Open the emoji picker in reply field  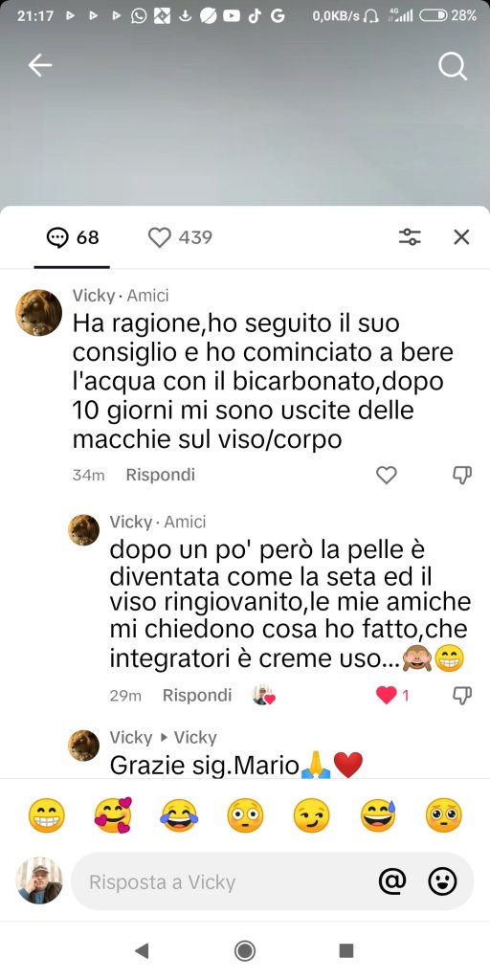click(442, 881)
